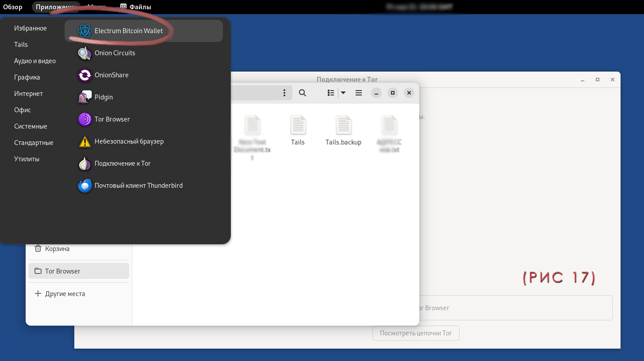Viewport: 644px width, 361px height.
Task: Click Посмотреть цепочки Tor button
Action: pos(416,333)
